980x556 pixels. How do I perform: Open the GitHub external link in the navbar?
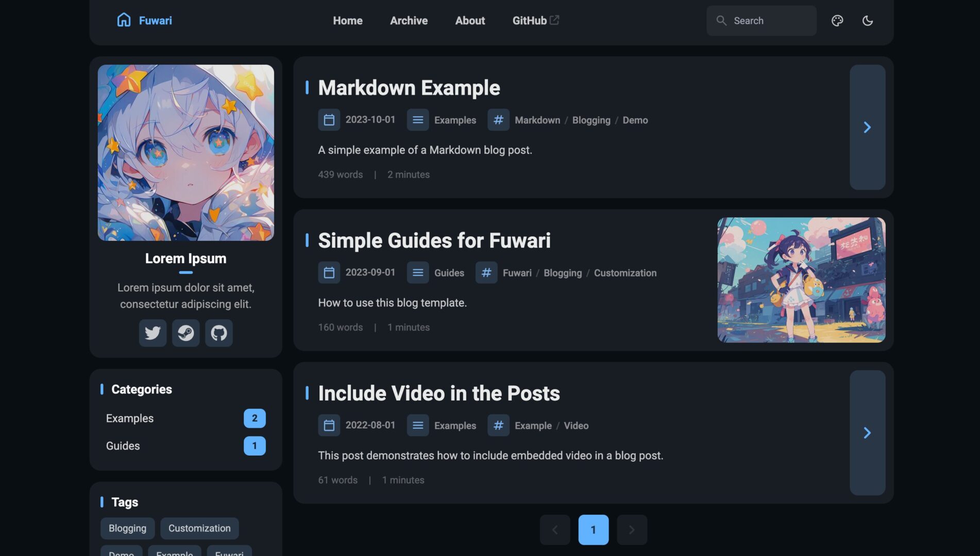[535, 21]
